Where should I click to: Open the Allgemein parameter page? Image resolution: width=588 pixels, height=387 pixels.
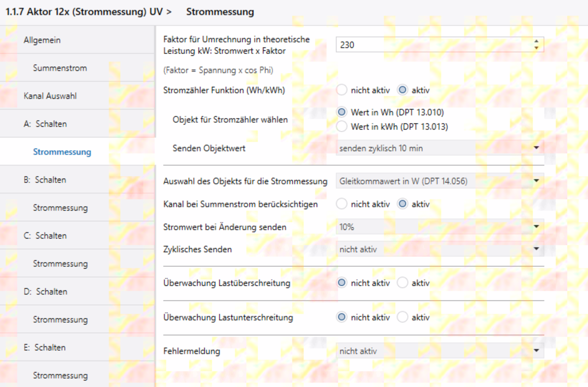[42, 40]
